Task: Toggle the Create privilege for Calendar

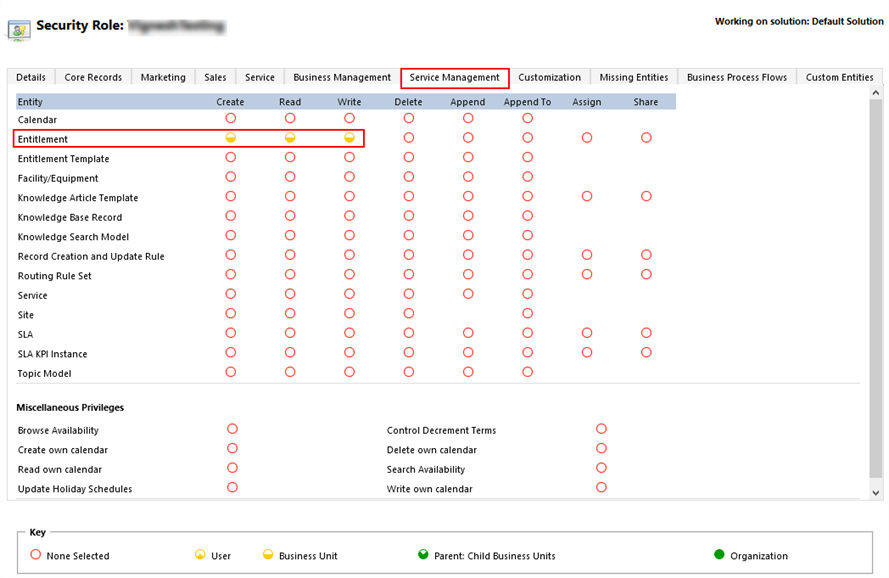Action: tap(231, 118)
